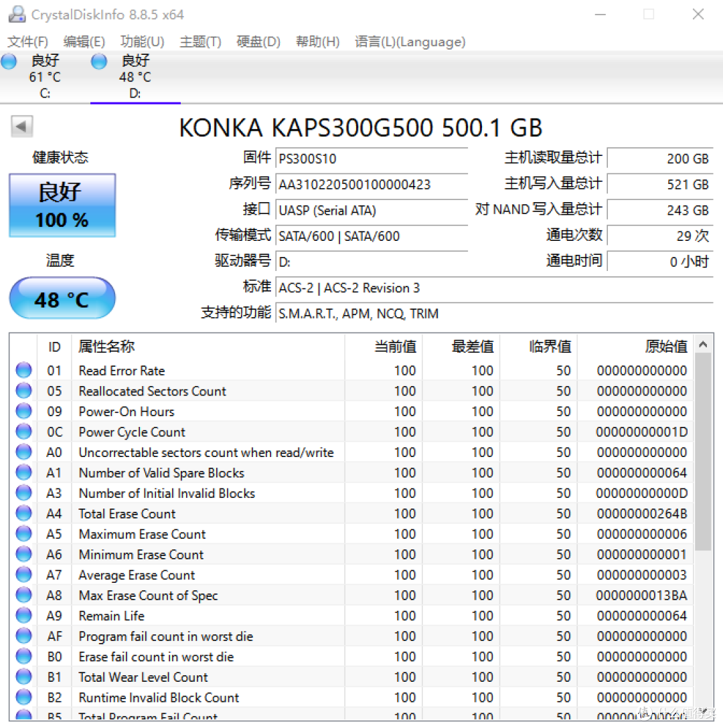Screen dimensions: 723x728
Task: Click status orb for Reallocated Sectors Count
Action: 23,391
